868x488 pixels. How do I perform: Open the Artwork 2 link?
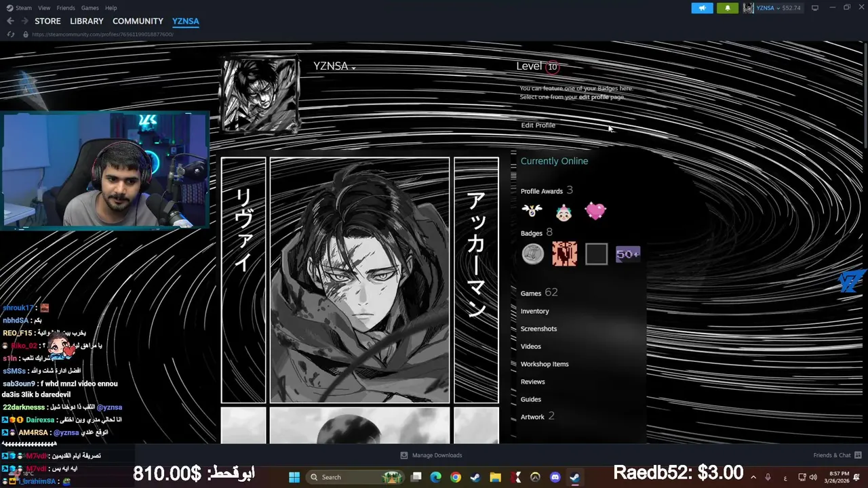[x=538, y=416]
